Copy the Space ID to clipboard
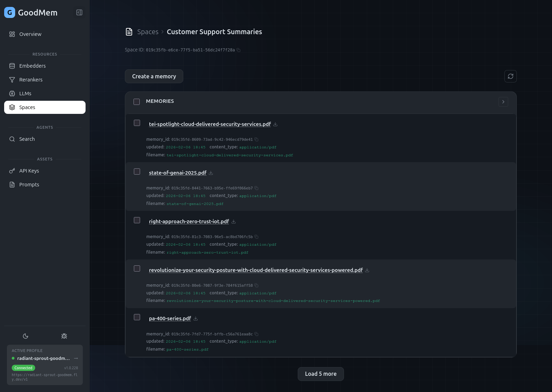 tap(238, 50)
